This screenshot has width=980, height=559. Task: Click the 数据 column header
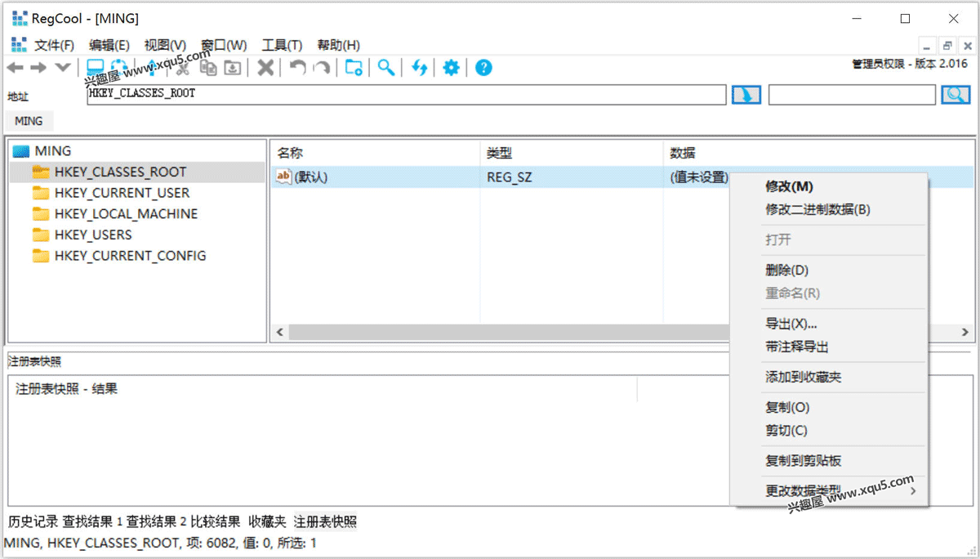683,153
